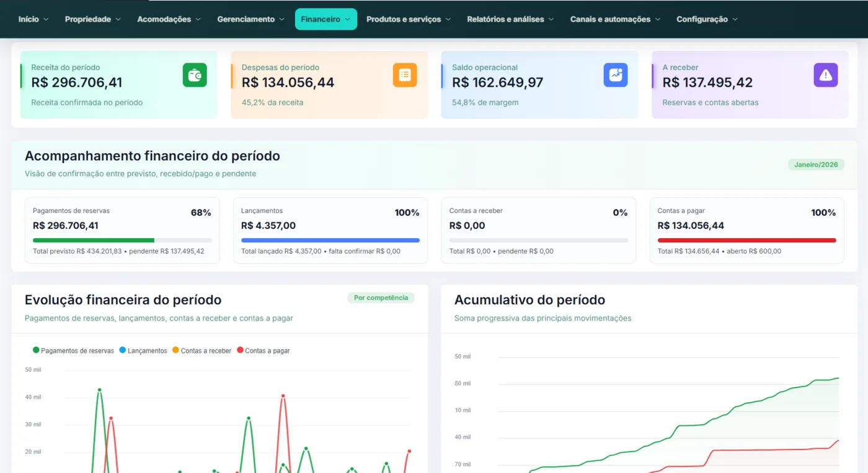Click Total R$ 134.656,44 aberto R$ 600,00 text
Viewport: 868px width, 473px height.
(719, 251)
